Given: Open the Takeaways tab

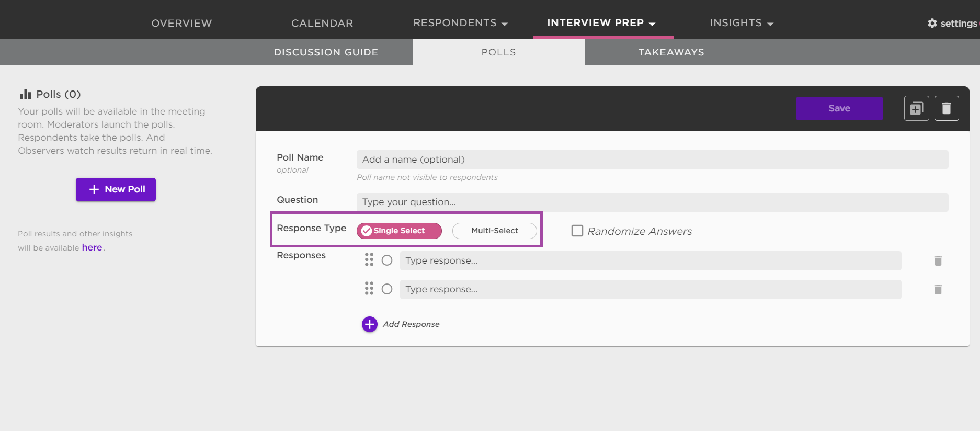Looking at the screenshot, I should tap(671, 52).
